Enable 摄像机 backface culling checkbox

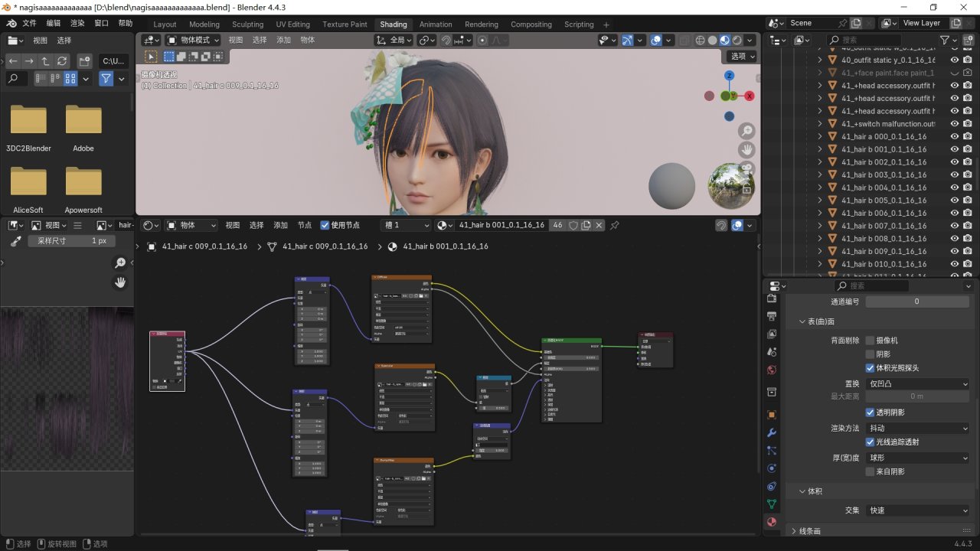click(870, 341)
